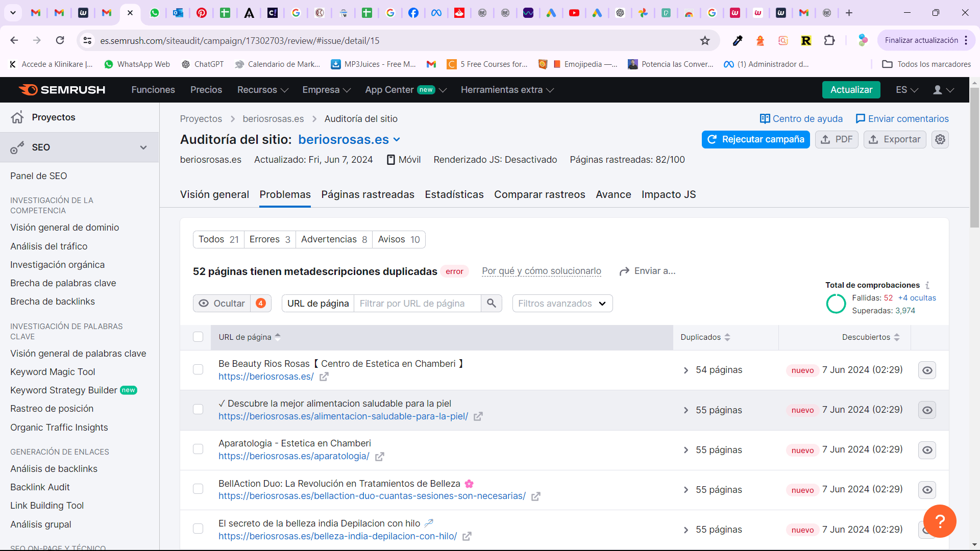
Task: Check the Be Beauty Rios Rosas row
Action: tap(198, 370)
